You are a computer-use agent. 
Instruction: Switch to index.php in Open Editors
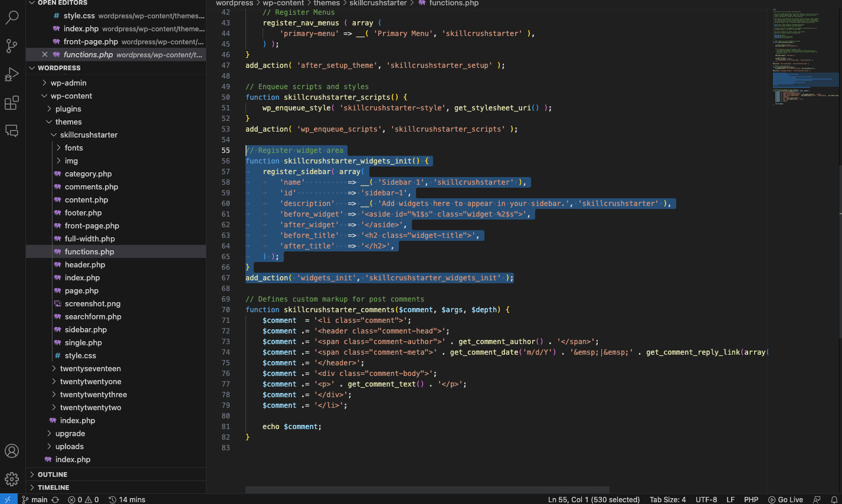tap(116, 29)
